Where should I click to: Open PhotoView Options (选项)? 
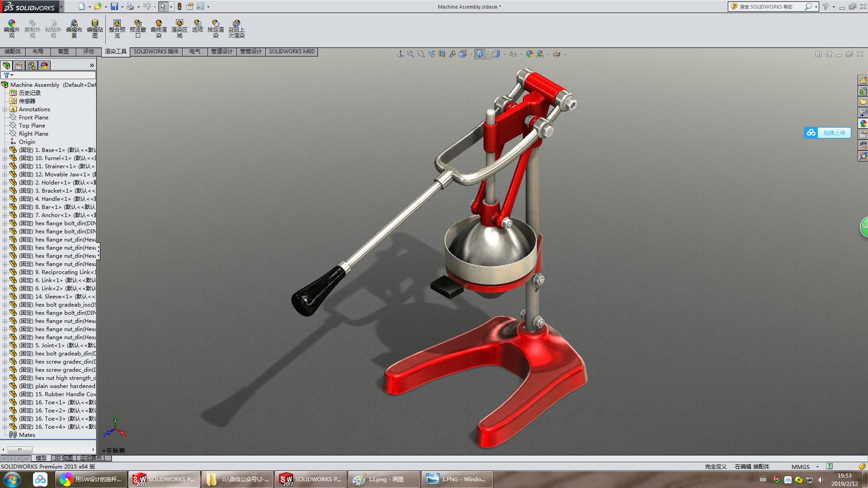[x=197, y=27]
